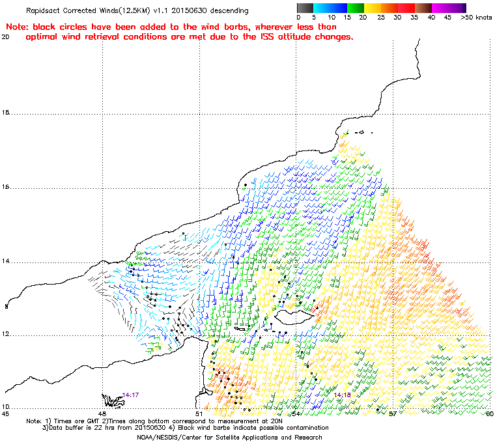Screen dimensions: 495x448
Task: Click the latitude label 20
Action: click(5, 37)
